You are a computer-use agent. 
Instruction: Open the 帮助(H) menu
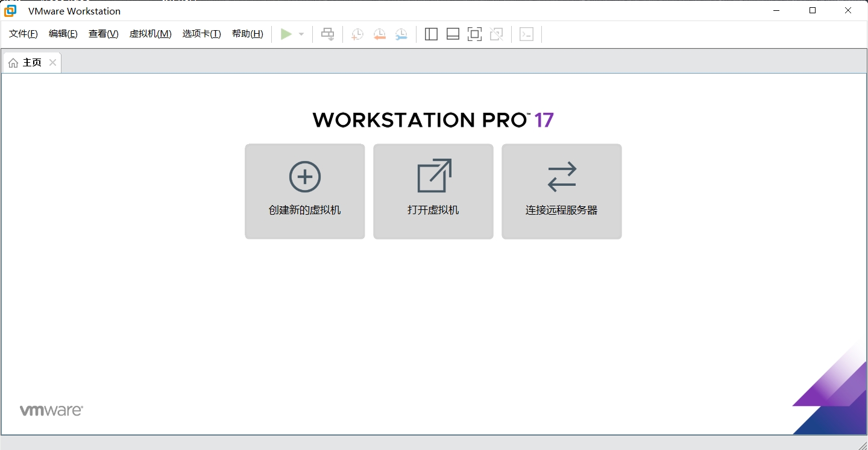click(248, 34)
